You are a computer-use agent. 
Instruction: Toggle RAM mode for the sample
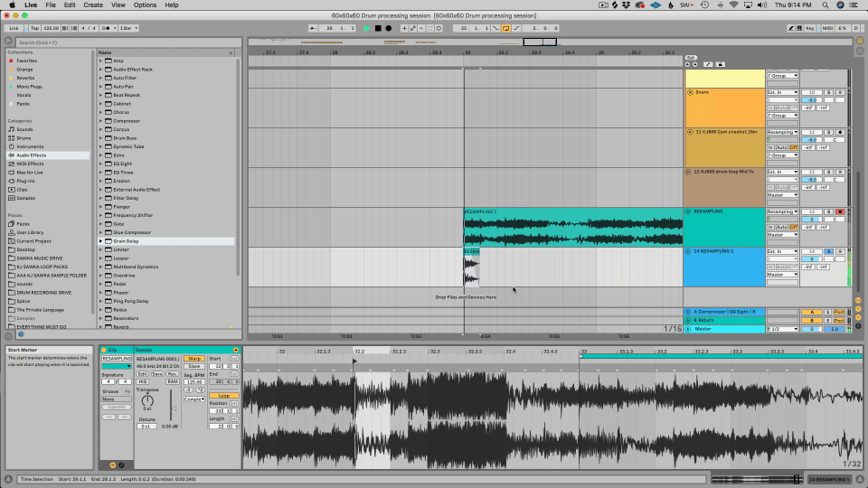(173, 381)
